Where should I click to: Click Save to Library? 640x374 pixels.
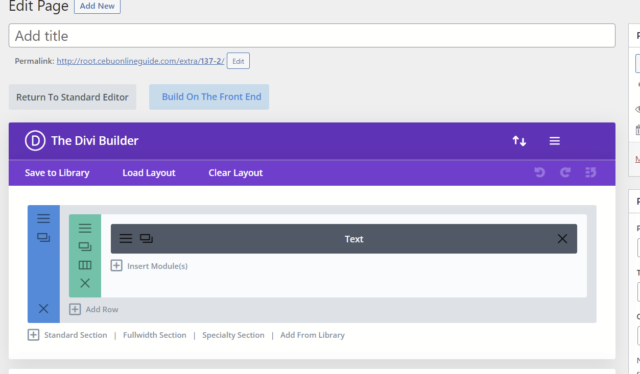tap(57, 173)
